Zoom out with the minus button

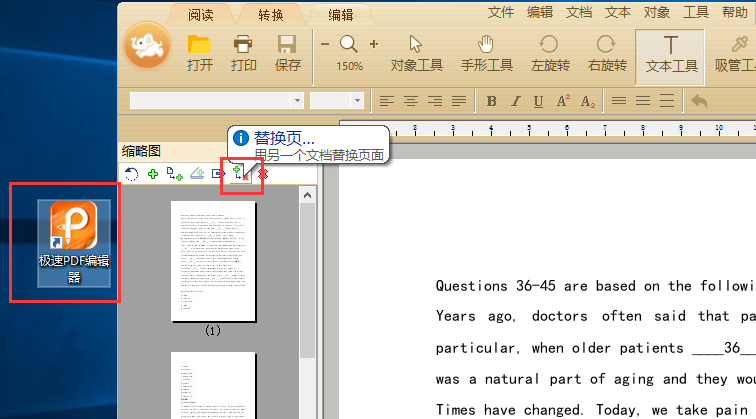(x=325, y=44)
